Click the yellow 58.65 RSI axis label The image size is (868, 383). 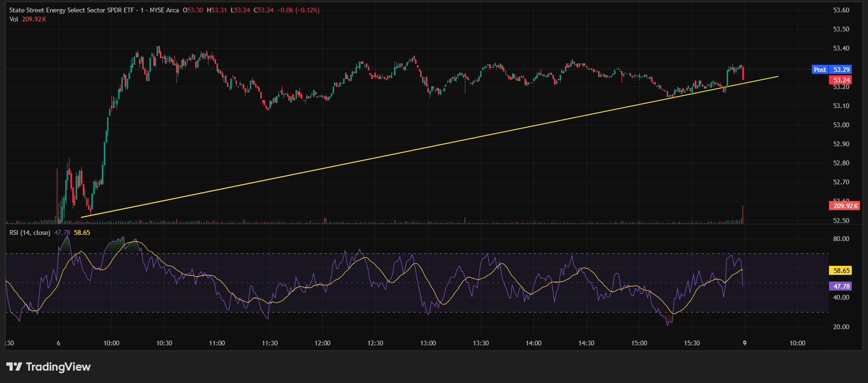pos(841,271)
